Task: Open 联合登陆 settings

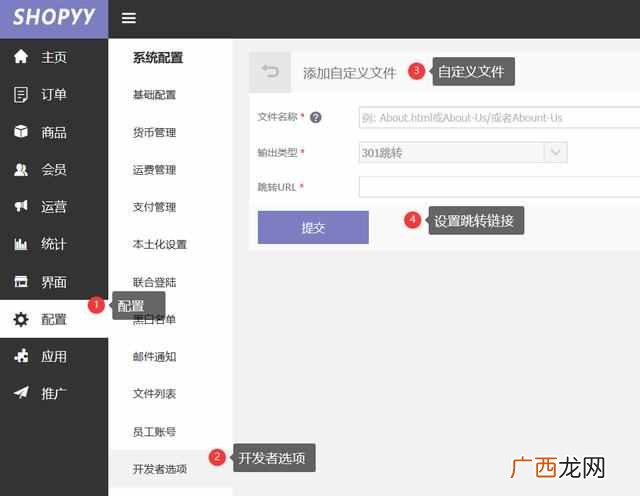Action: 154,282
